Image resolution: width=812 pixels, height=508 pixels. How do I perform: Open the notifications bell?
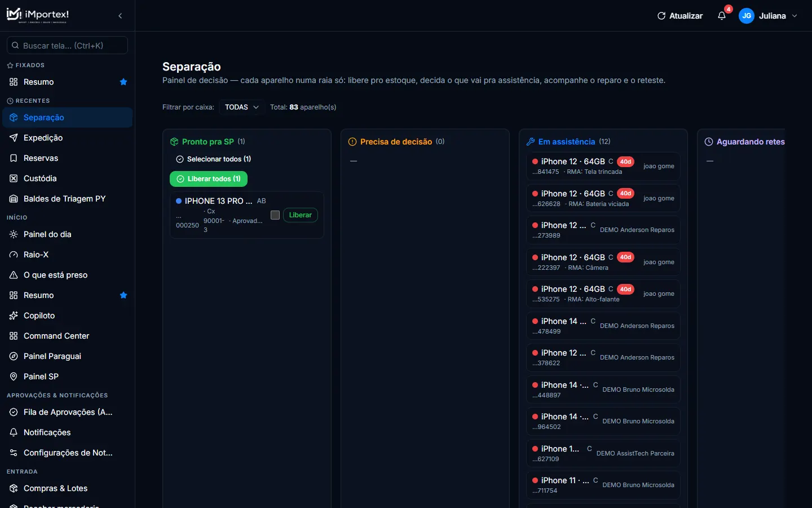[722, 16]
